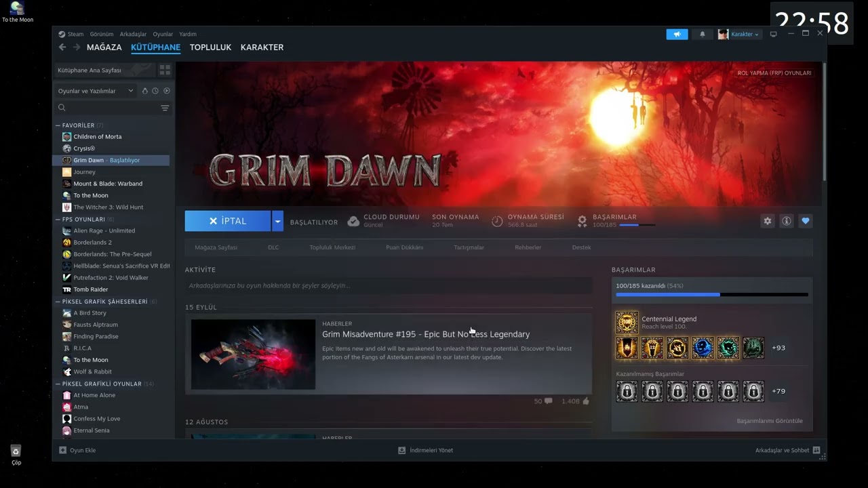Toggle Grim Dawn favorite heart icon
868x488 pixels.
(x=806, y=221)
